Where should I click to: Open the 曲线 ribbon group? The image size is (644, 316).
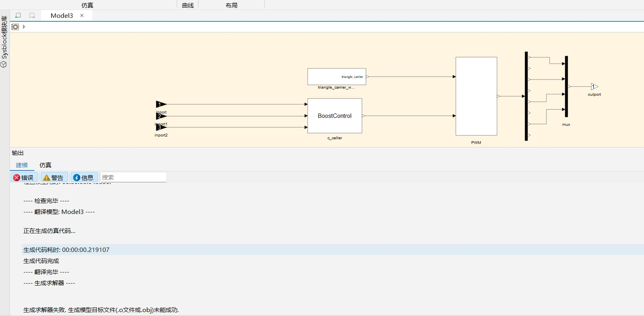(x=188, y=5)
